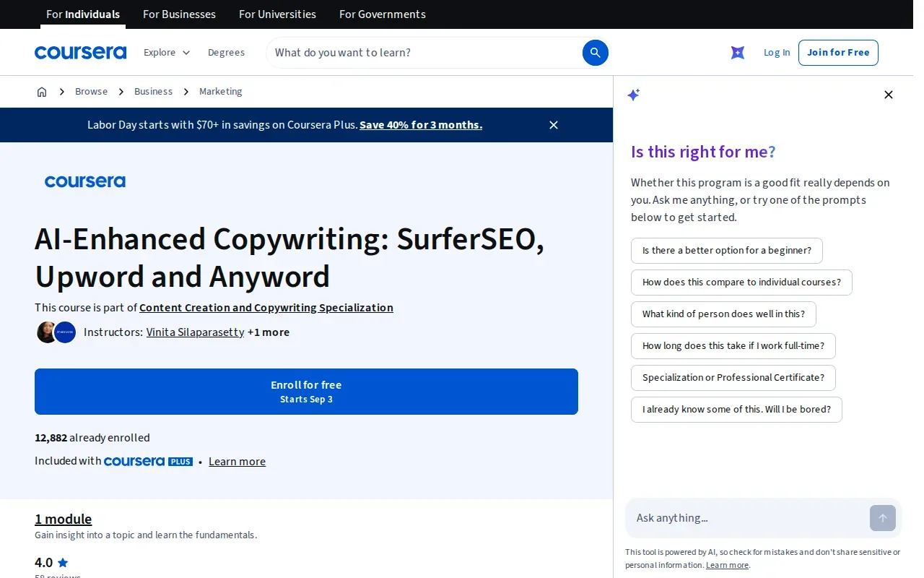Click the blue search magnifier button

[596, 53]
